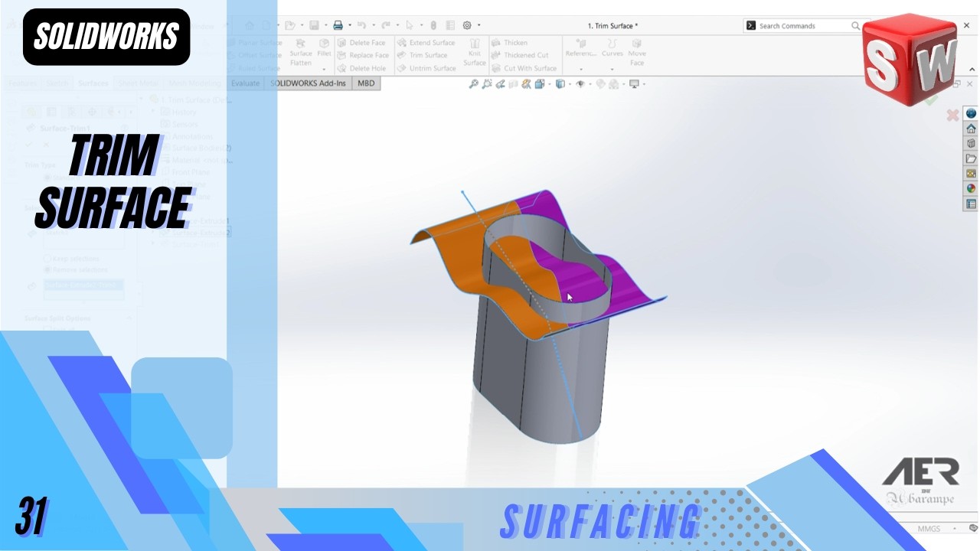980x551 pixels.
Task: Open the Appearances task pane color ball
Action: click(971, 189)
